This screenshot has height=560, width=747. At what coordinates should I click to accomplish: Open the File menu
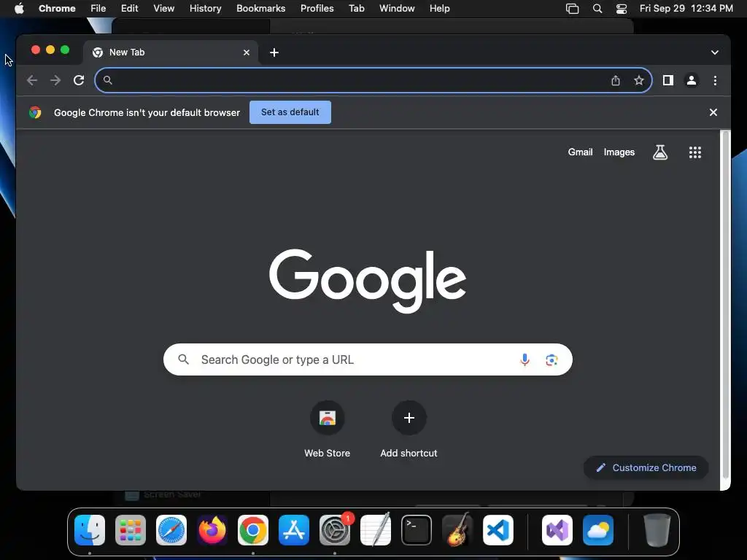pyautogui.click(x=98, y=9)
